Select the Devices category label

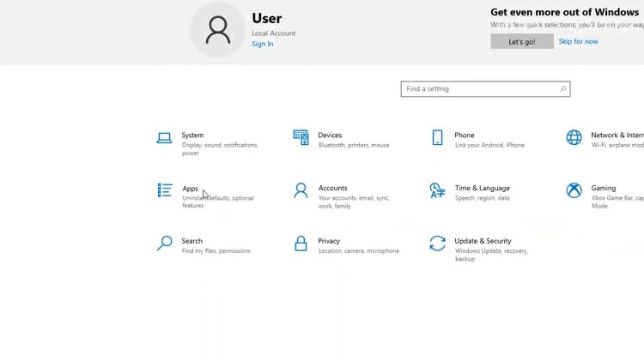(x=330, y=135)
